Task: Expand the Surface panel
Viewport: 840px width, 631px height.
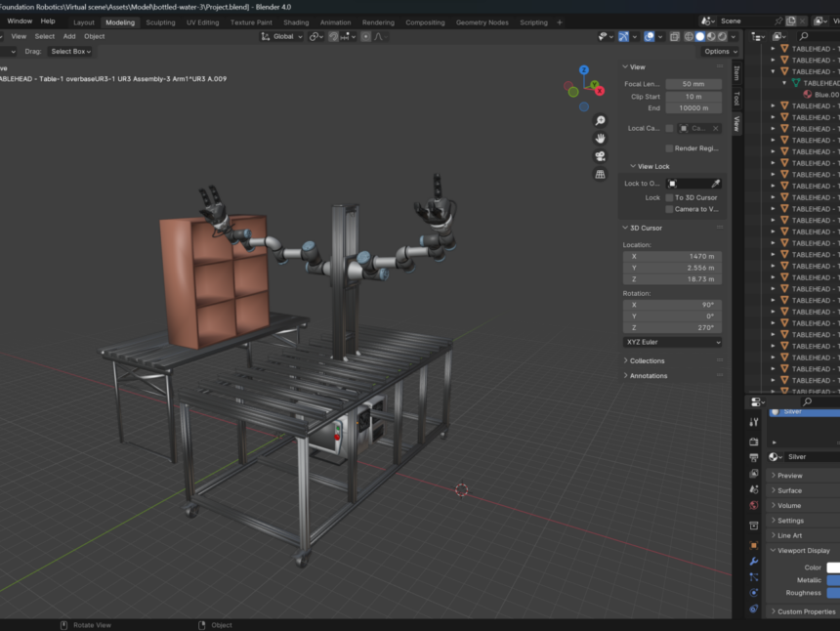Action: pos(794,489)
